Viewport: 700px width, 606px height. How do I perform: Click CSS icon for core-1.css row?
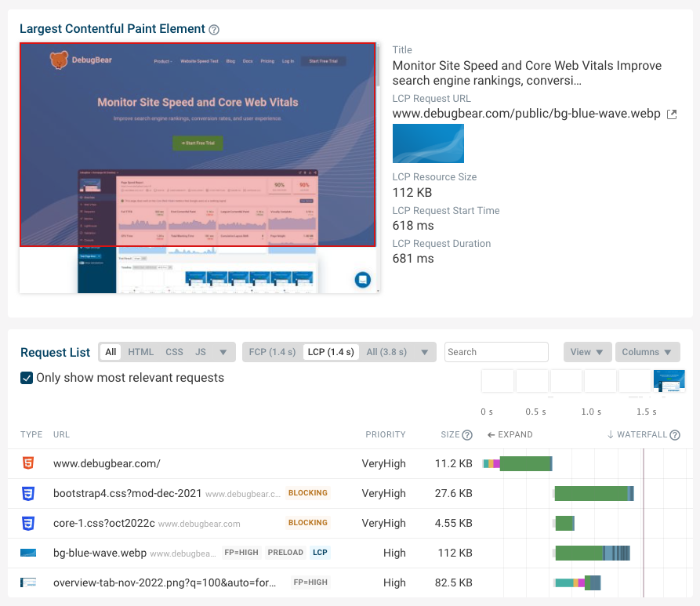click(x=28, y=523)
